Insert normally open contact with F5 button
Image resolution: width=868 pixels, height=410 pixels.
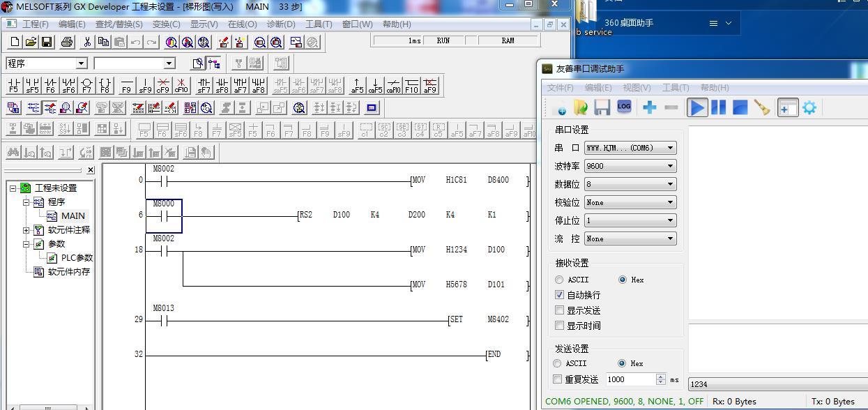coord(13,86)
